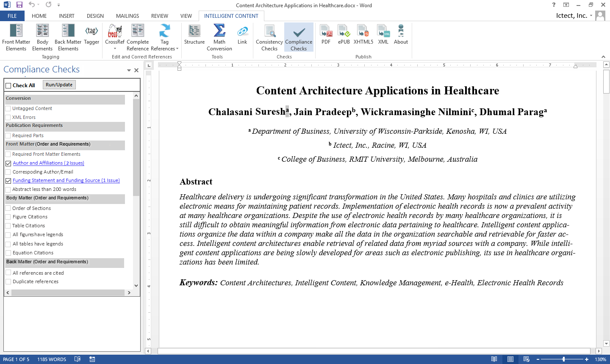610x364 pixels.
Task: Open the Structure tool
Action: [x=194, y=34]
